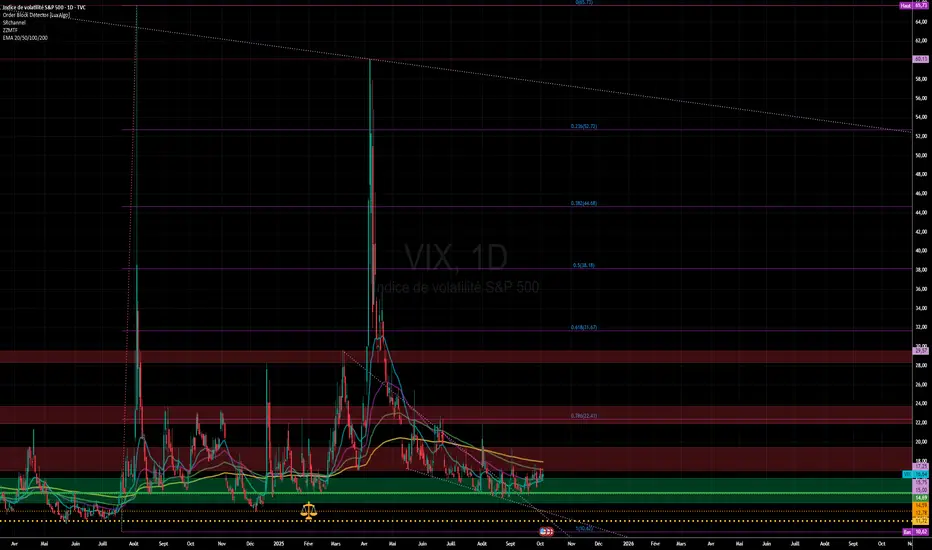932x550 pixels.
Task: Select the Order Block Detector indicator label
Action: point(36,15)
